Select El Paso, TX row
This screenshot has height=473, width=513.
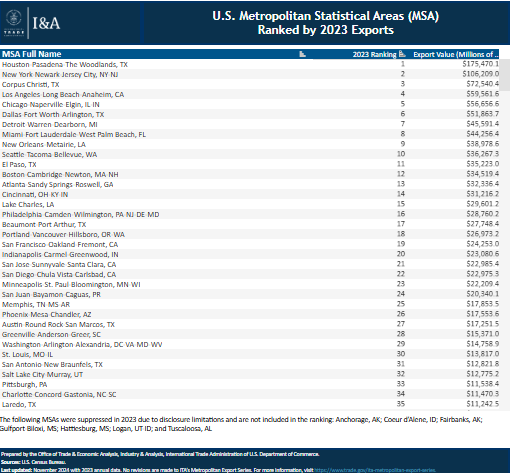point(250,164)
